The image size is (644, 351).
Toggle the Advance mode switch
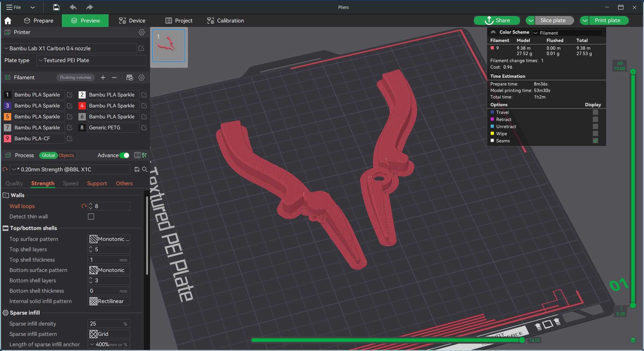(125, 155)
